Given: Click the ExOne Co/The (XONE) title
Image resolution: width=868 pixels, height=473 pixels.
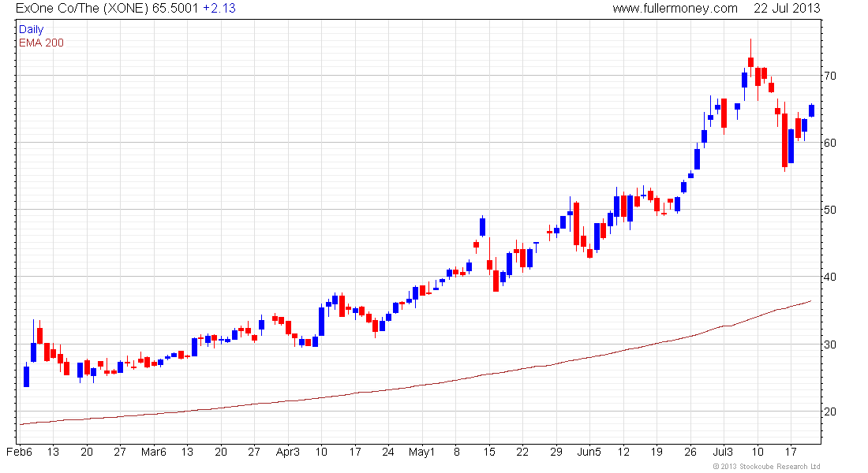Looking at the screenshot, I should pos(83,9).
